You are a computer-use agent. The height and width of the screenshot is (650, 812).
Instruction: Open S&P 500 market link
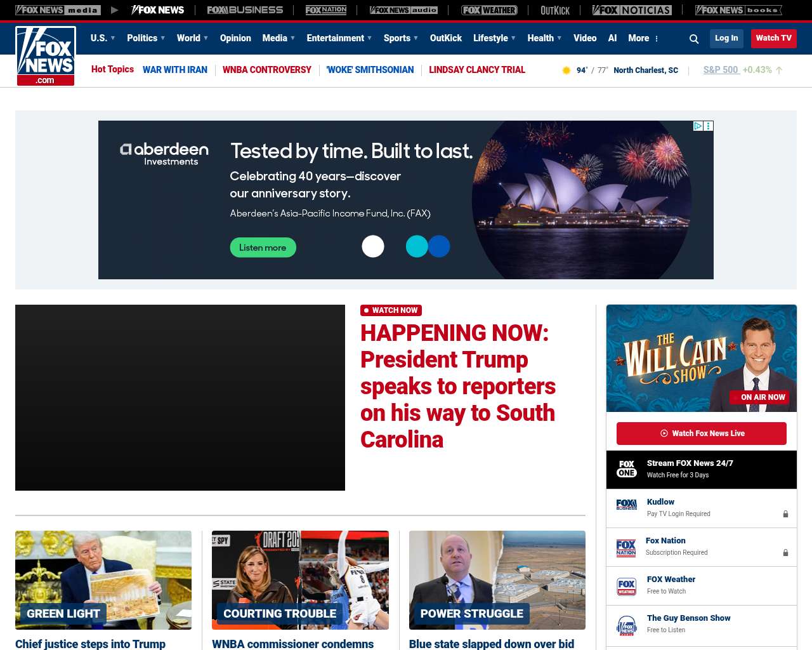(x=721, y=70)
